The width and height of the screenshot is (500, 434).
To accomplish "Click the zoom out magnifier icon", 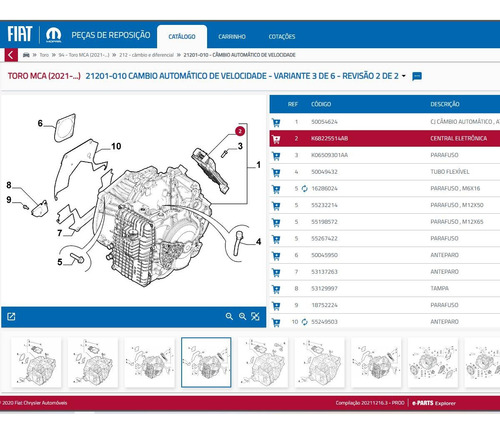I will click(242, 317).
